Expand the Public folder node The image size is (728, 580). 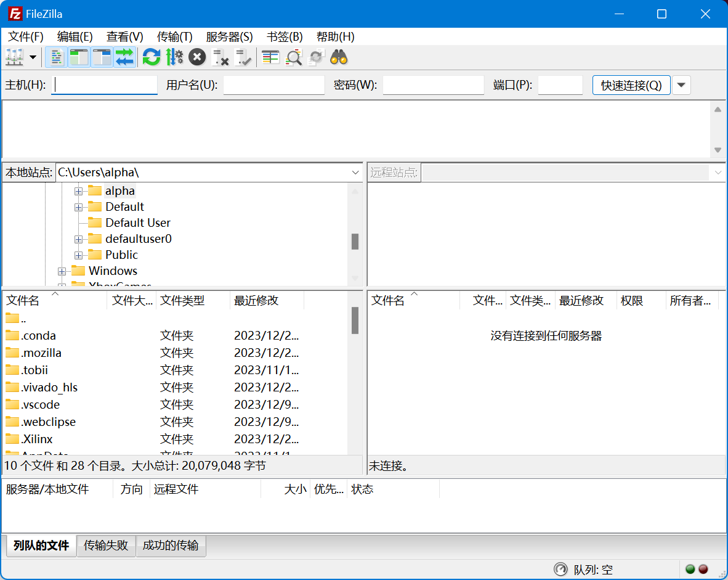coord(78,256)
